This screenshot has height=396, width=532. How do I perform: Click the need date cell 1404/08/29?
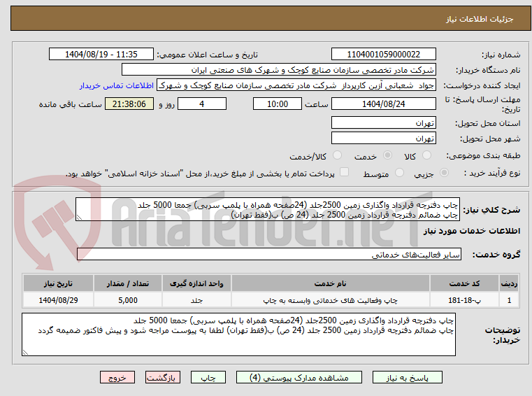click(x=58, y=300)
